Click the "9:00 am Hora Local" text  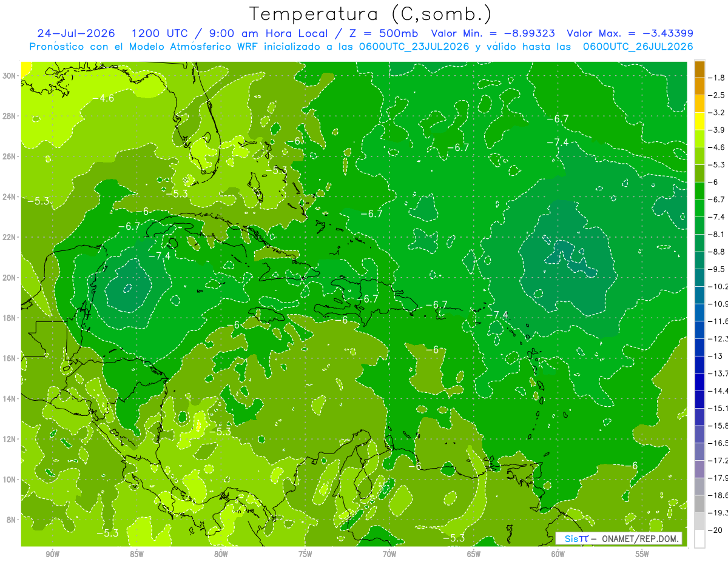pyautogui.click(x=269, y=33)
